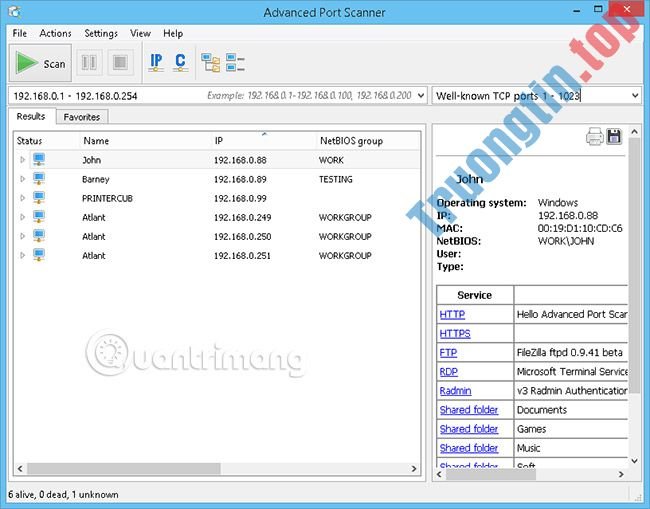Screen dimensions: 650x509
Task: Expand the Atlant 192.168.0.250 row
Action: (22, 236)
